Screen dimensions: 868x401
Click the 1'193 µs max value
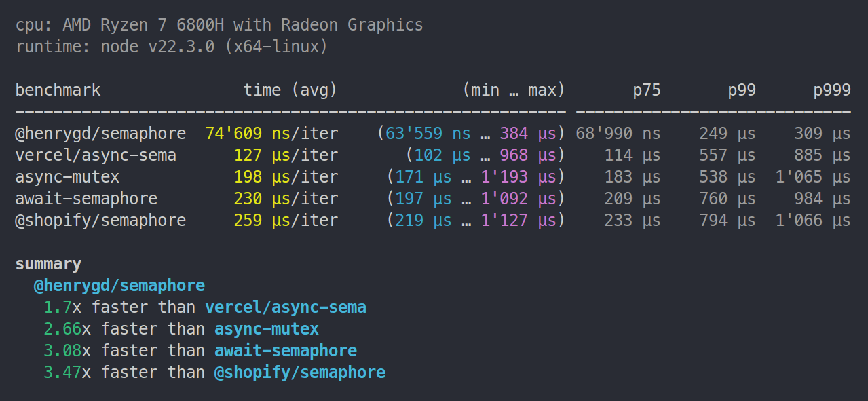click(x=518, y=177)
